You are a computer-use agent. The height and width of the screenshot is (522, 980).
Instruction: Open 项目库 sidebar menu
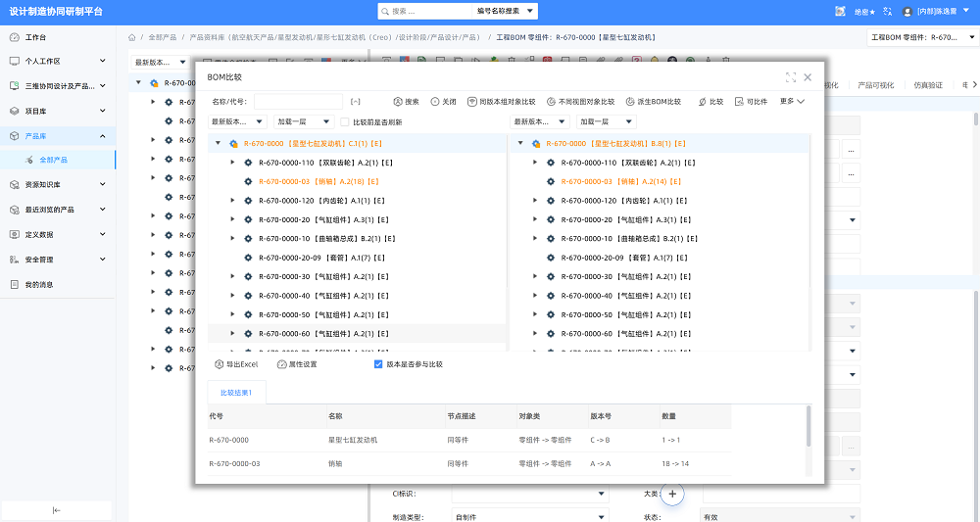pos(58,111)
